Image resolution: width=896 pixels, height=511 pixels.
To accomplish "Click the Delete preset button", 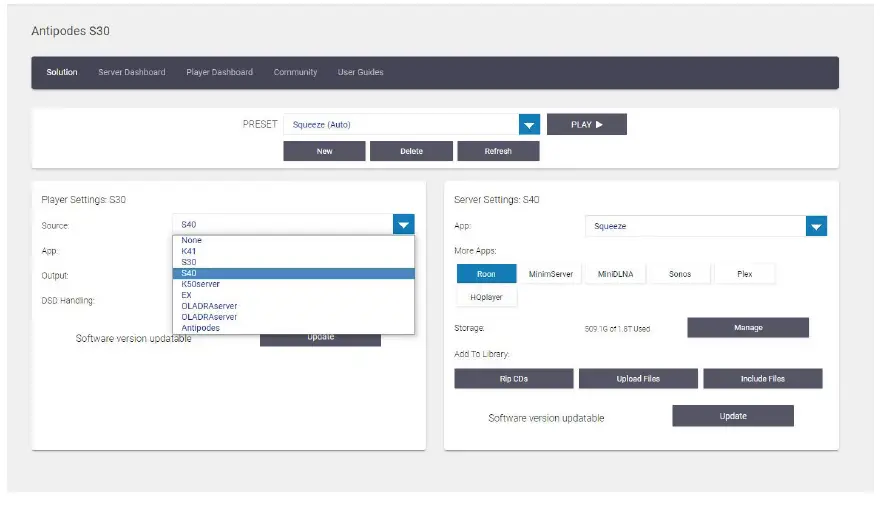I will pyautogui.click(x=411, y=151).
